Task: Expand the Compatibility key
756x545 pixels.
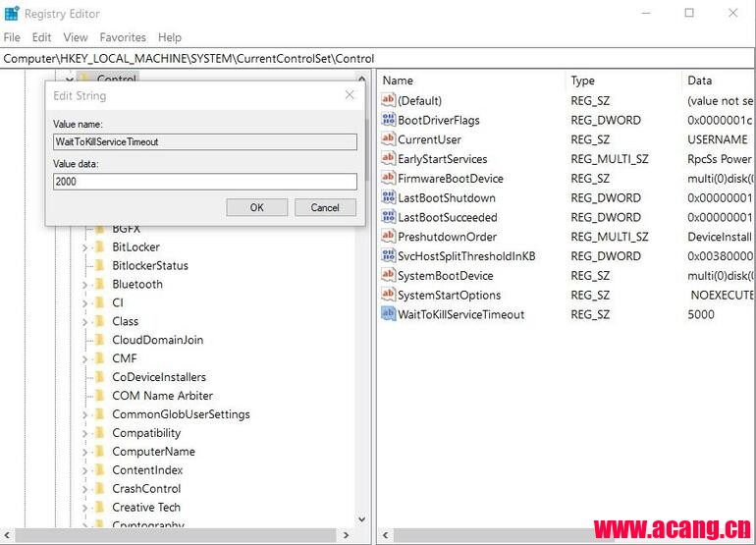Action: [84, 434]
